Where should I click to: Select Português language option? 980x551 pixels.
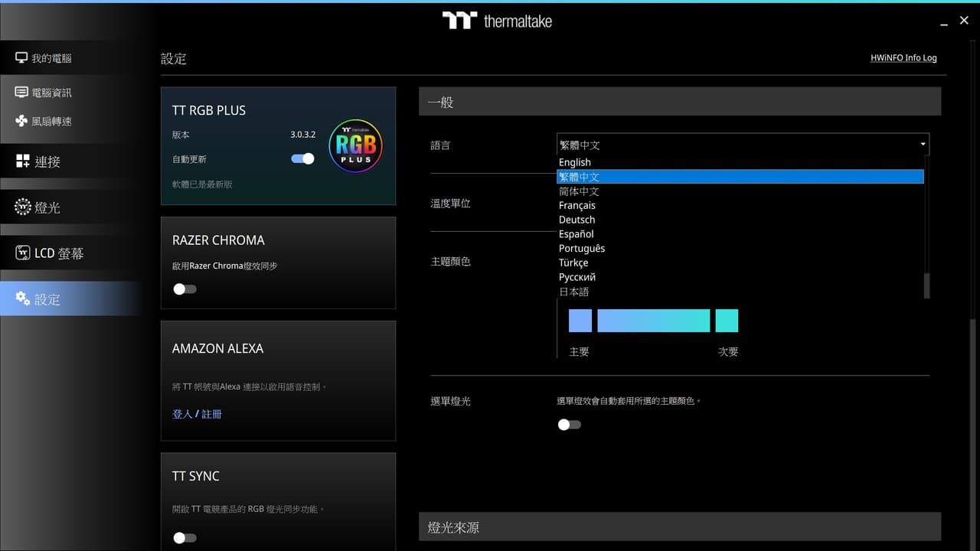pos(740,248)
